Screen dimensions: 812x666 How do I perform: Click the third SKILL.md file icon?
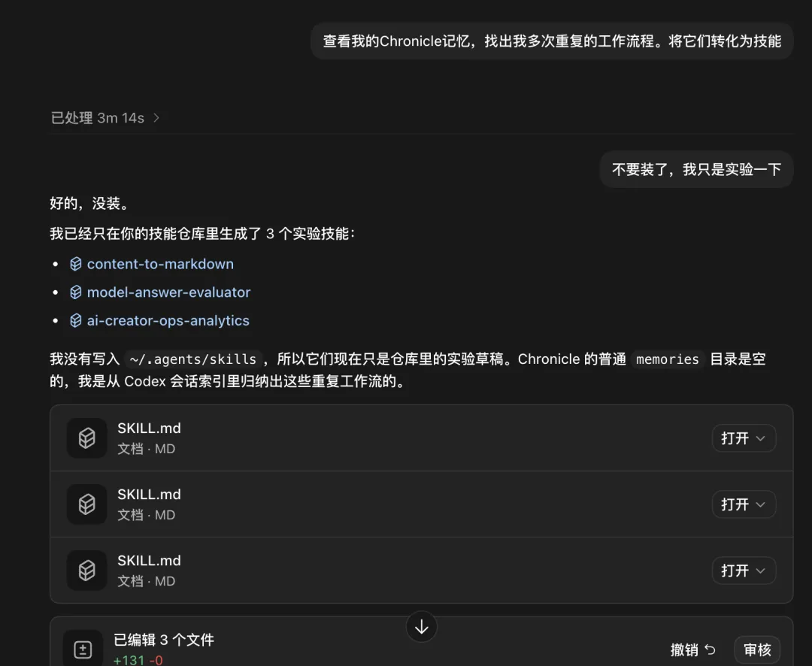click(x=87, y=571)
